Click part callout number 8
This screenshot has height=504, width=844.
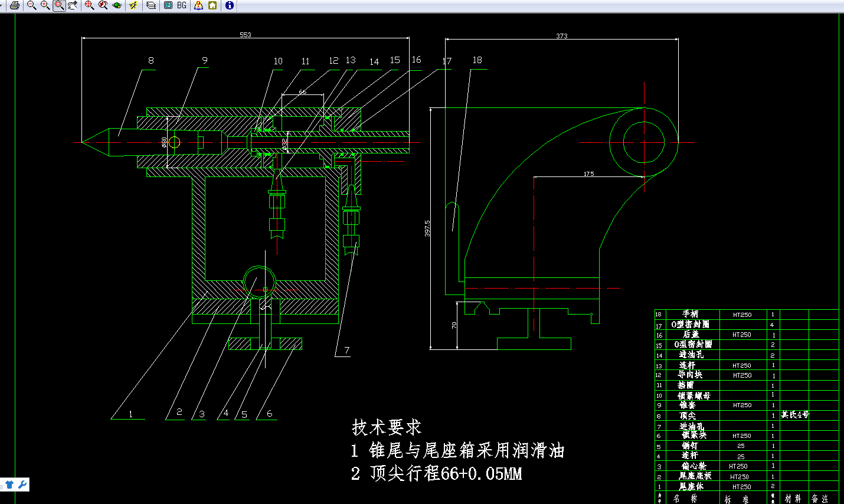tap(151, 61)
